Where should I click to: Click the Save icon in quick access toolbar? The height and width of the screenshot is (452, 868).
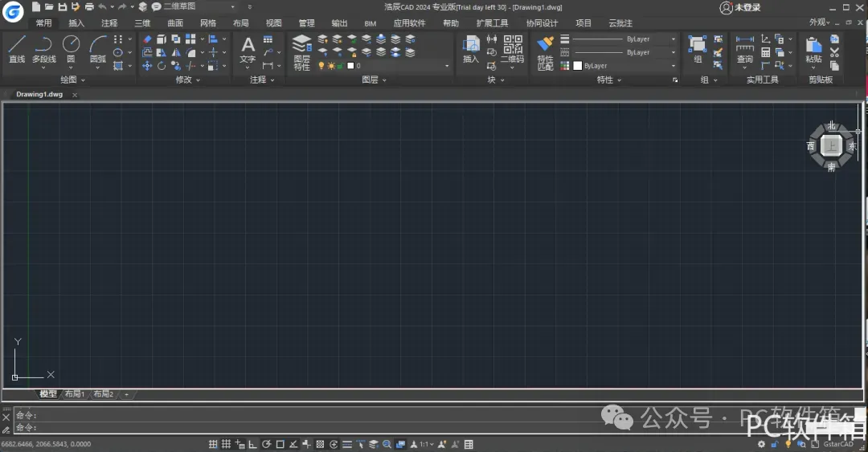pos(62,7)
